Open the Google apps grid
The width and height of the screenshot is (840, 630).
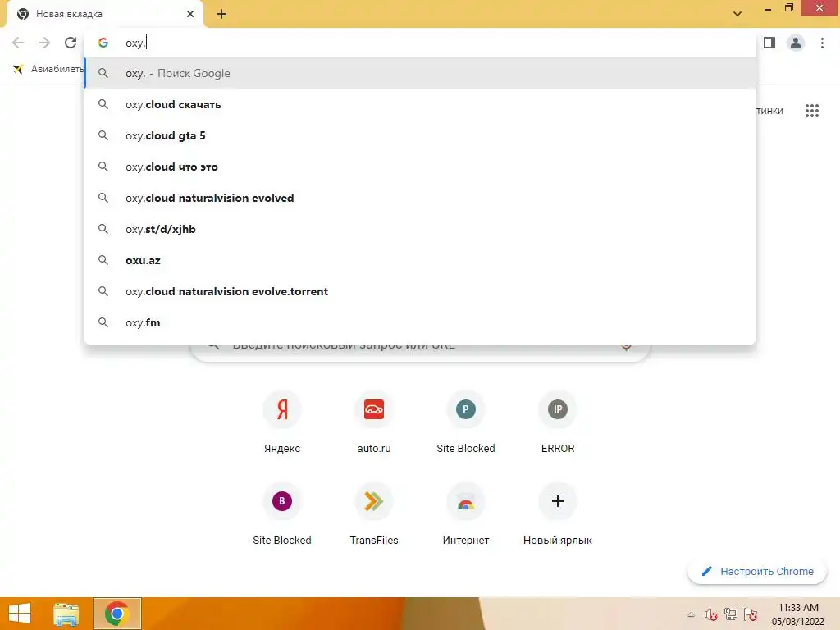(812, 111)
